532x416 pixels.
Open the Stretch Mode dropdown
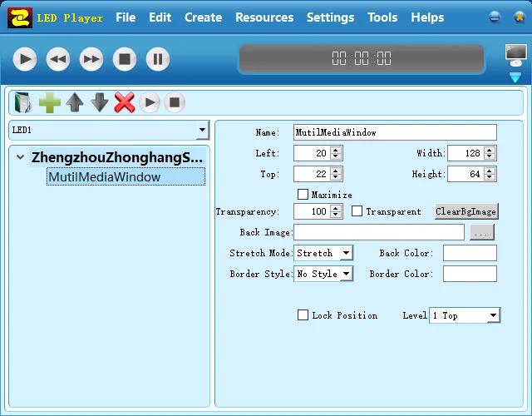pyautogui.click(x=347, y=253)
